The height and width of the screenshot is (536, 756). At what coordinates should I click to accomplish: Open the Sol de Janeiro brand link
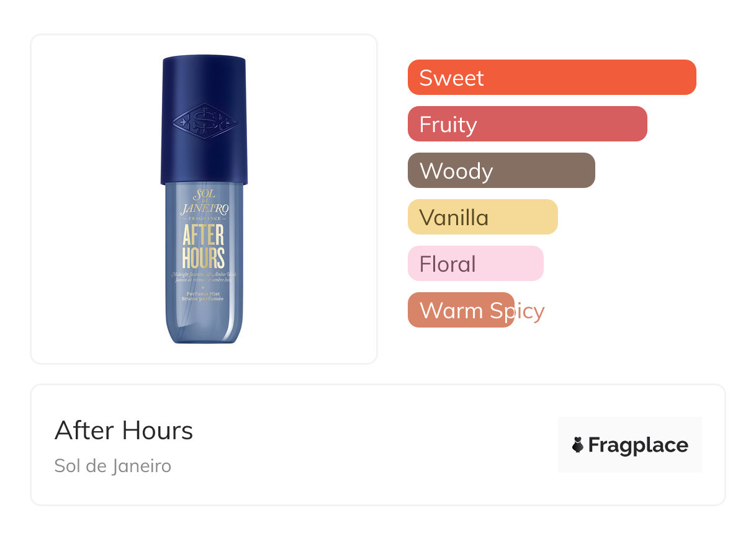[112, 466]
